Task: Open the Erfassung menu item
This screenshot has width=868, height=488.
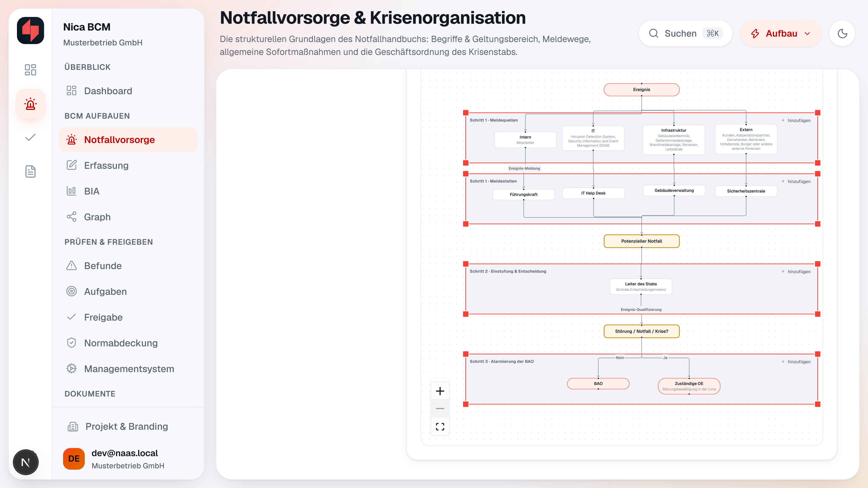Action: [128, 165]
